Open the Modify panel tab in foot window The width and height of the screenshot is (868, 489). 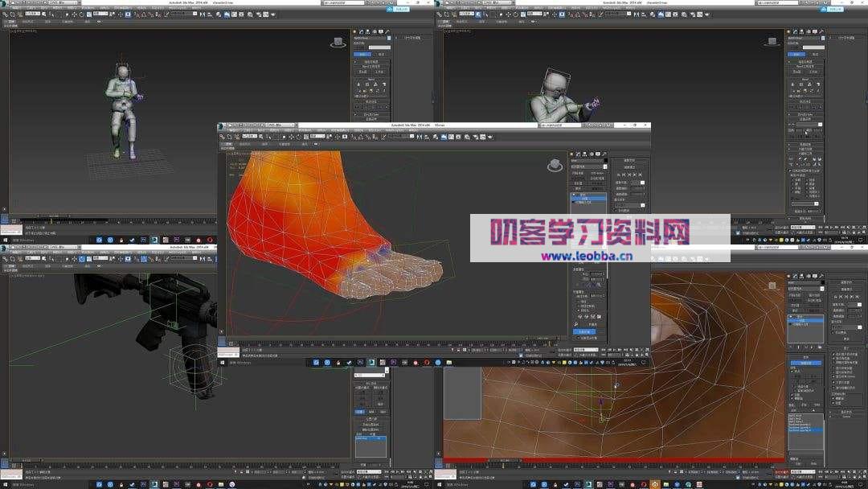(579, 154)
